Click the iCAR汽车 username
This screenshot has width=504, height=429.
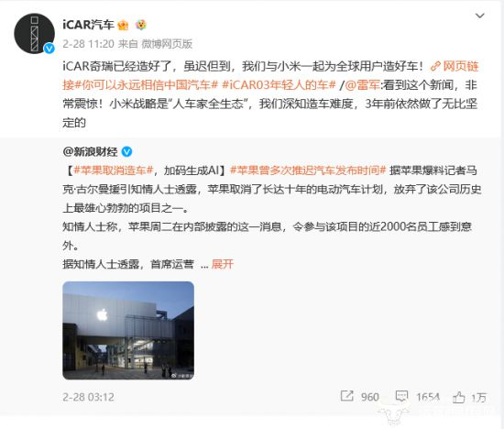tap(88, 25)
